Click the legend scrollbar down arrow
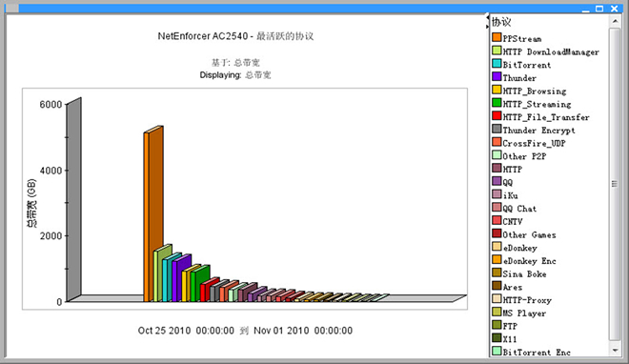Viewport: 629px width, 364px height. click(x=615, y=351)
